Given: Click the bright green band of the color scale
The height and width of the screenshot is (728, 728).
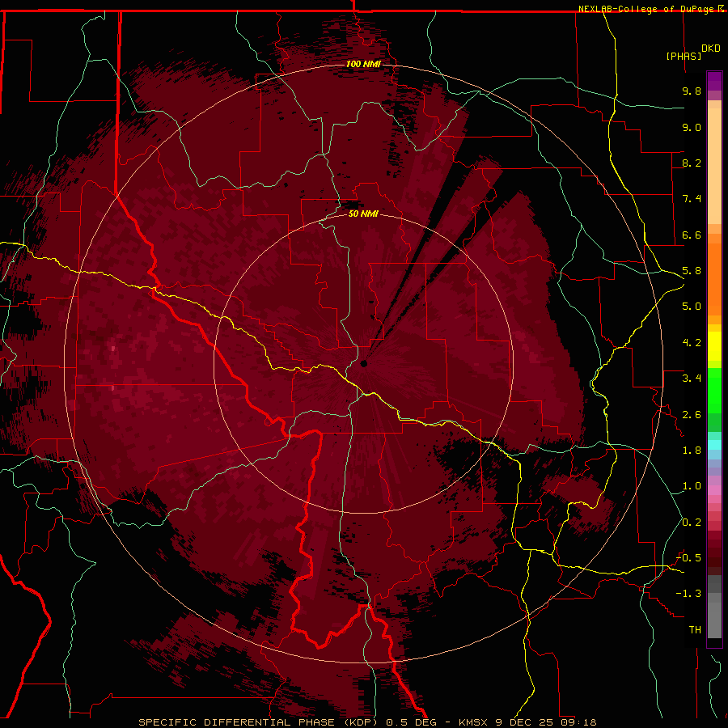Looking at the screenshot, I should pyautogui.click(x=714, y=390).
